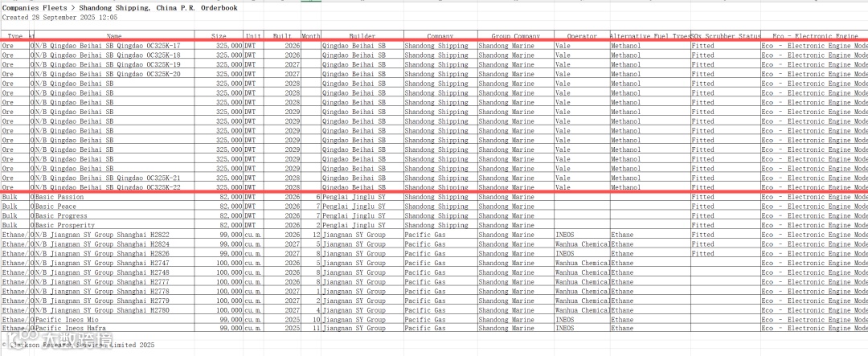This screenshot has width=868, height=356.
Task: Click 'Fitted' status in Basic Progress row
Action: pos(725,215)
